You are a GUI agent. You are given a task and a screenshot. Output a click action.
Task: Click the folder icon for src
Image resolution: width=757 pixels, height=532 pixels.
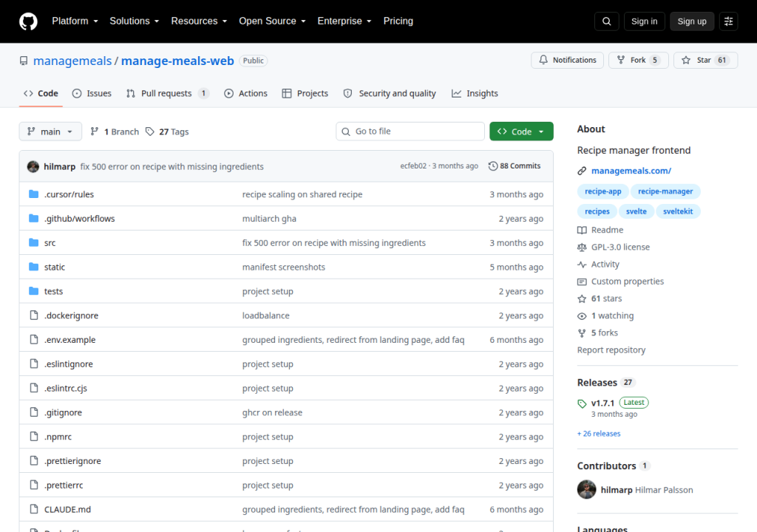coord(34,242)
